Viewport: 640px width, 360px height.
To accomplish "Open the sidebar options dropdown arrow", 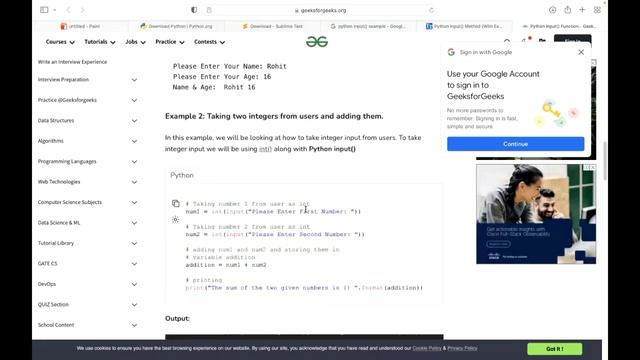I will (x=55, y=10).
